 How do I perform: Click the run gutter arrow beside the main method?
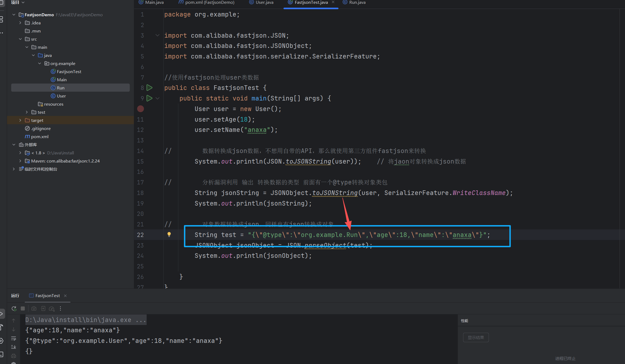point(149,98)
